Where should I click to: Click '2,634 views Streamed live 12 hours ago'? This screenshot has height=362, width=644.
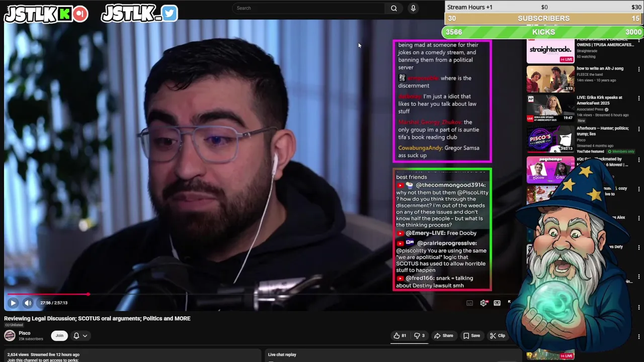(x=43, y=354)
